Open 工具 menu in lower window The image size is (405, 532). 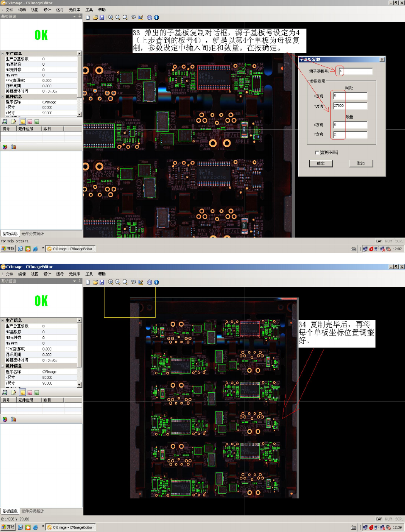click(x=89, y=274)
